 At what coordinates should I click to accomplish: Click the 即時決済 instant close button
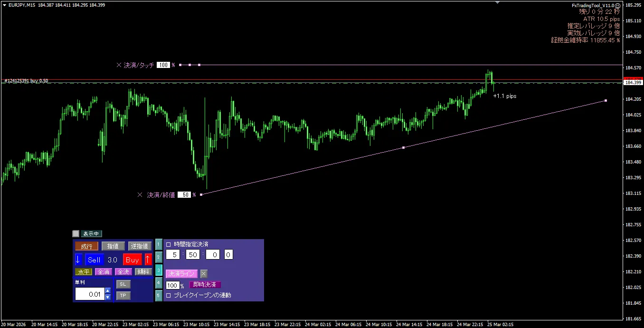point(205,285)
